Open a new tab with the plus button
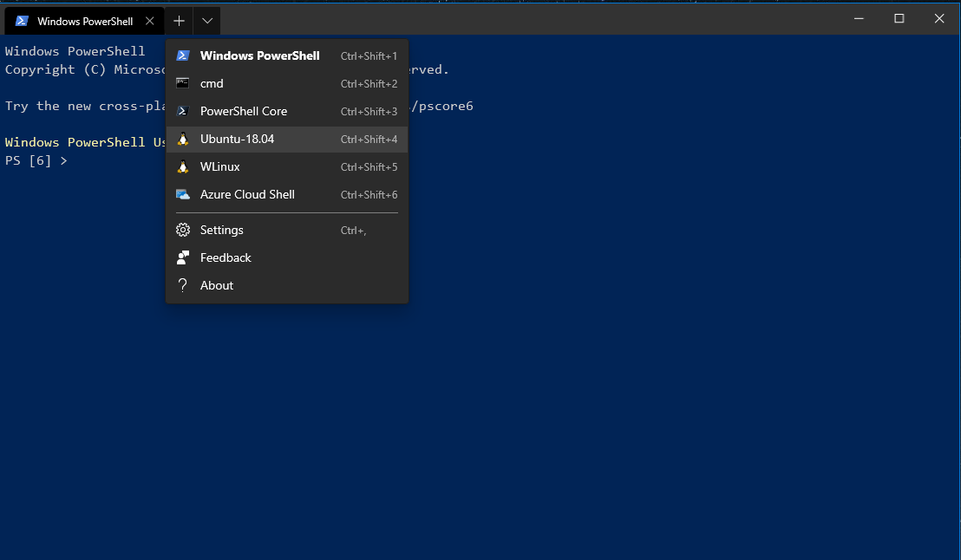The height and width of the screenshot is (560, 961). tap(179, 21)
